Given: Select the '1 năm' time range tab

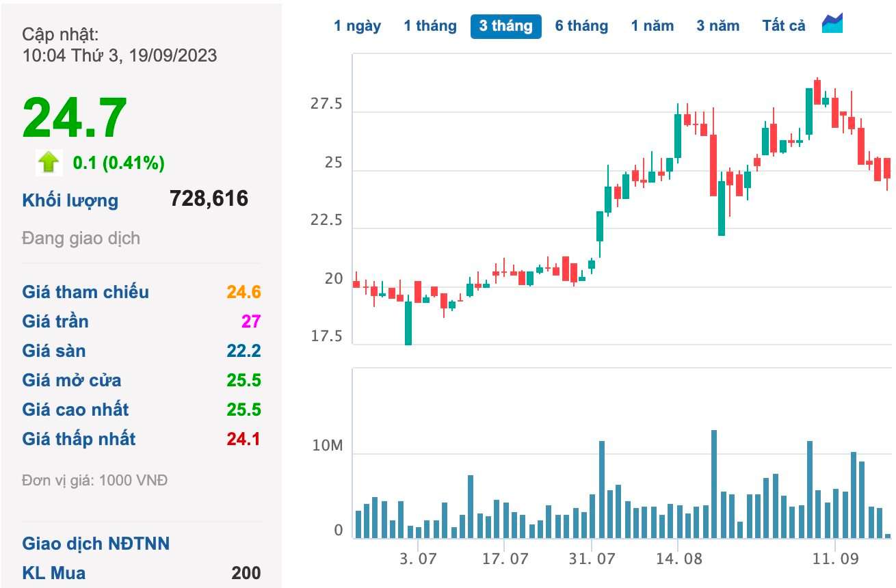Looking at the screenshot, I should (x=653, y=26).
